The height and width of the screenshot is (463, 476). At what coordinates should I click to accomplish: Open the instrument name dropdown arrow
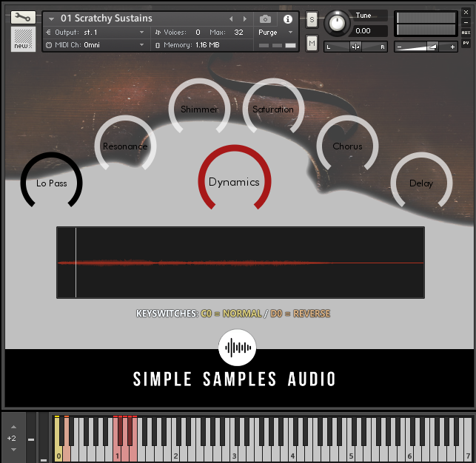[x=52, y=18]
